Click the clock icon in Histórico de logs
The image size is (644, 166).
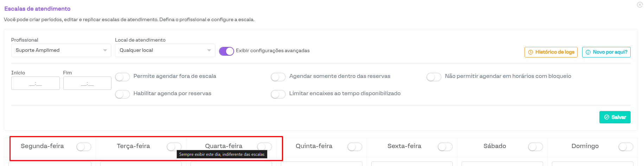(530, 52)
